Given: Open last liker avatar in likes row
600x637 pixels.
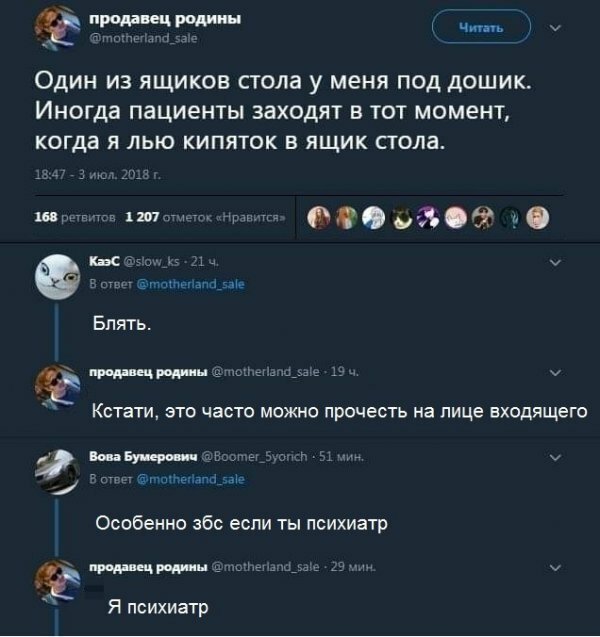Looking at the screenshot, I should pos(538,218).
